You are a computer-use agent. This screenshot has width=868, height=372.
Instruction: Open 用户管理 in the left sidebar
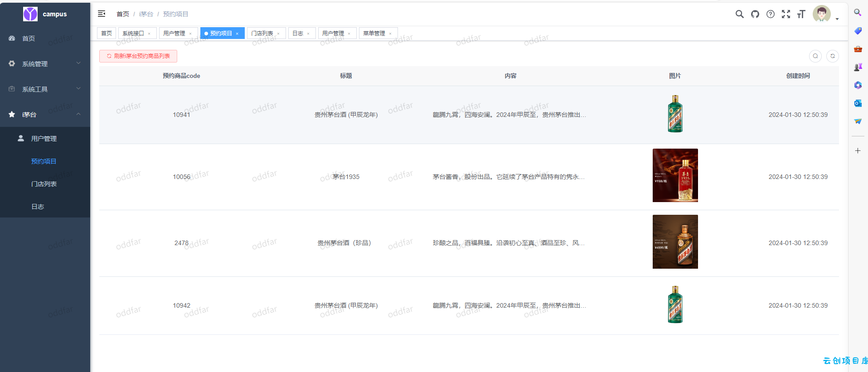point(45,139)
